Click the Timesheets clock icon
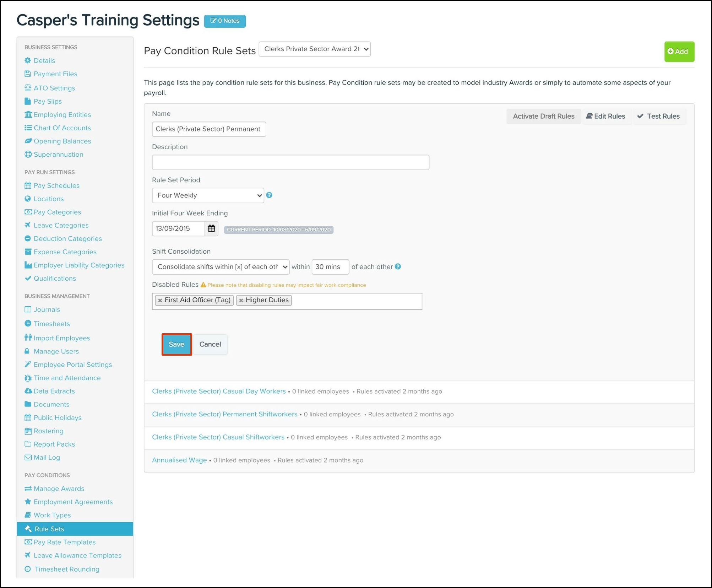This screenshot has height=588, width=712. coord(28,323)
